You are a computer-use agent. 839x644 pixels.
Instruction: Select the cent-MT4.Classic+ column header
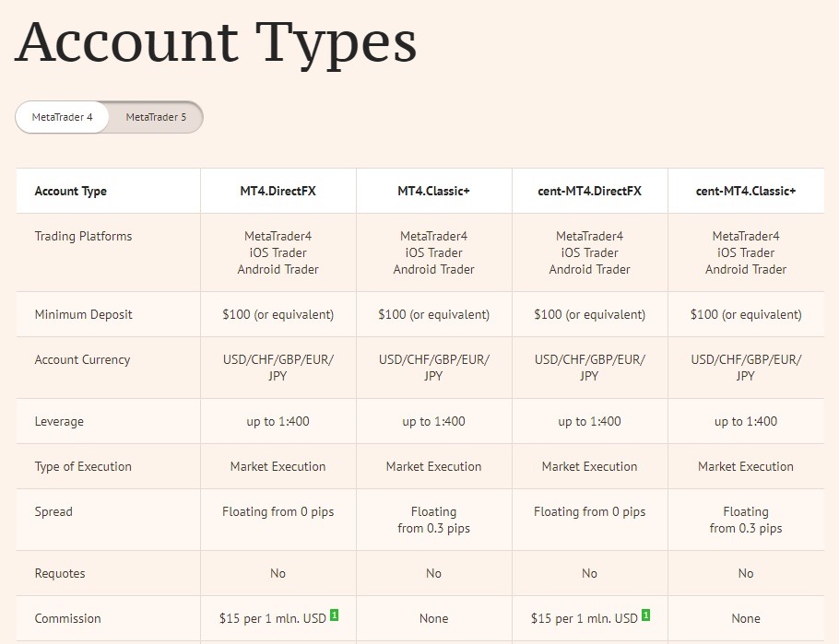[x=746, y=191]
